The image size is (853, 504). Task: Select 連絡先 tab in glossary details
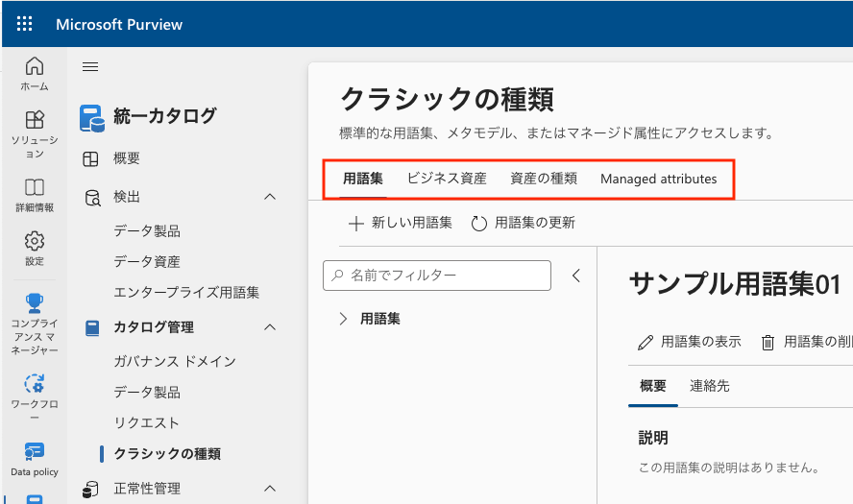point(709,386)
